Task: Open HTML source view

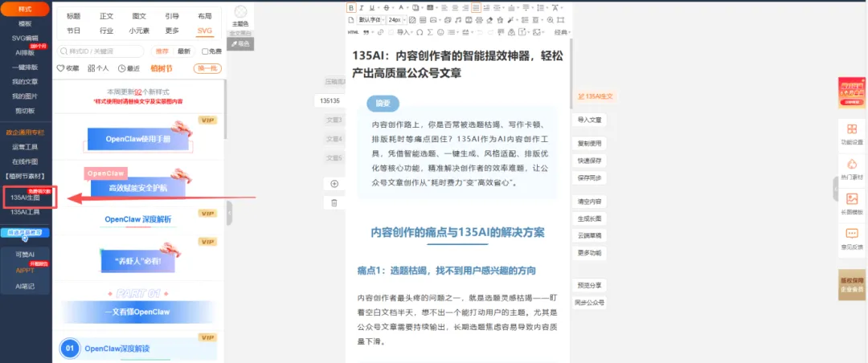Action: 353,32
